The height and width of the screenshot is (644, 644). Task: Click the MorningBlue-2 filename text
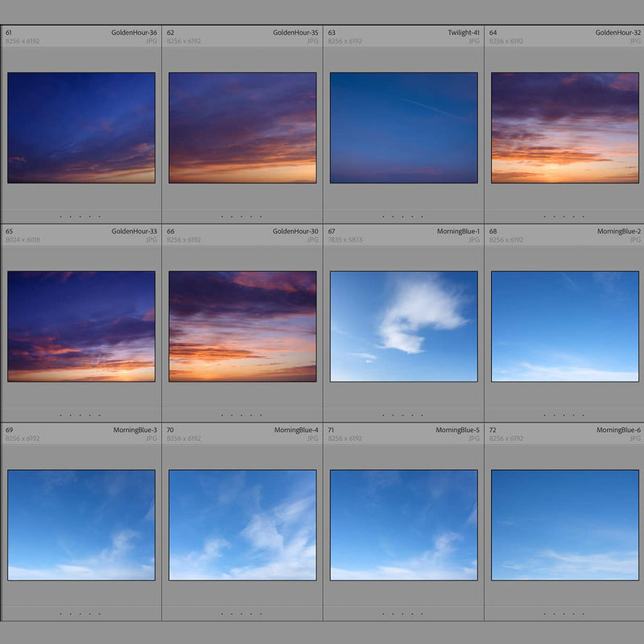[618, 232]
